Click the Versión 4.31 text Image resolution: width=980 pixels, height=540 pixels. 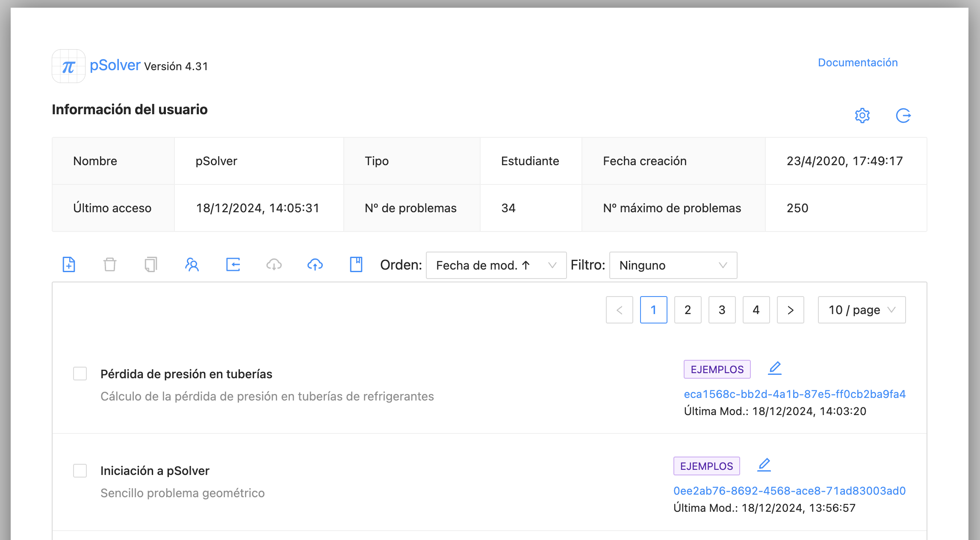(176, 66)
